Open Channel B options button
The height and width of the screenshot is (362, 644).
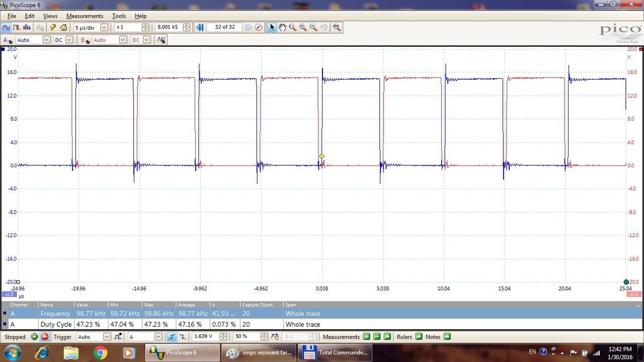pyautogui.click(x=85, y=40)
